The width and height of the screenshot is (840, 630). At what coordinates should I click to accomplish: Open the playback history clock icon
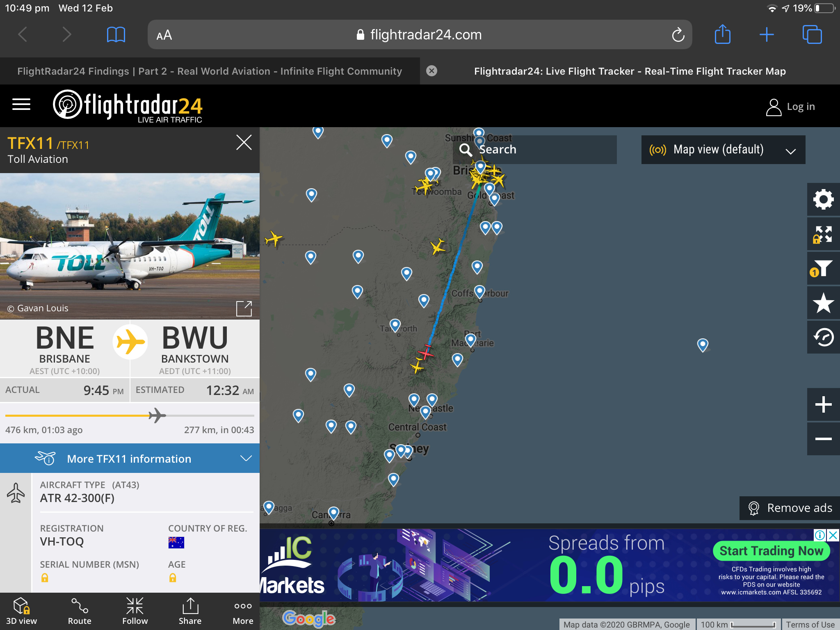[823, 338]
